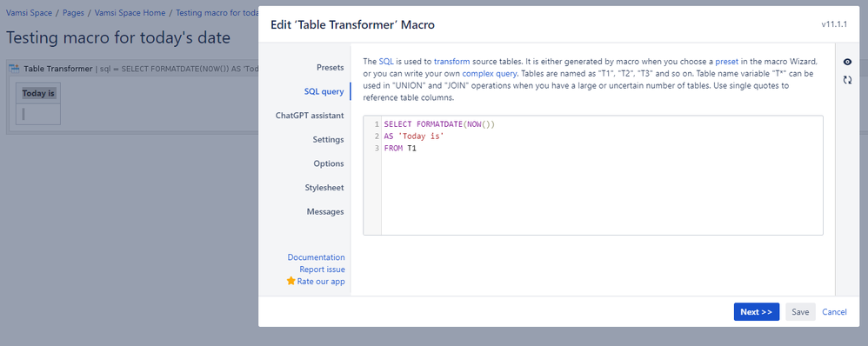
Task: Open the ChatGPT assistant tab
Action: click(310, 116)
